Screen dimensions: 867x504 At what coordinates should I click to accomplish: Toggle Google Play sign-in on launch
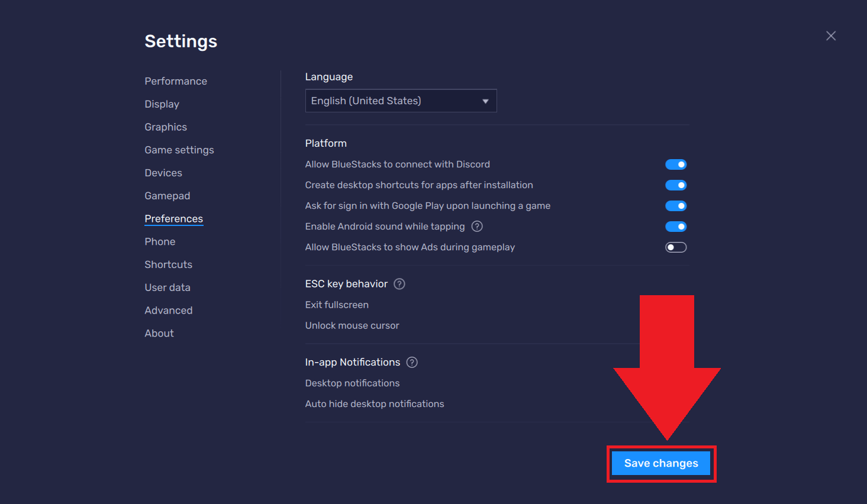click(x=676, y=205)
